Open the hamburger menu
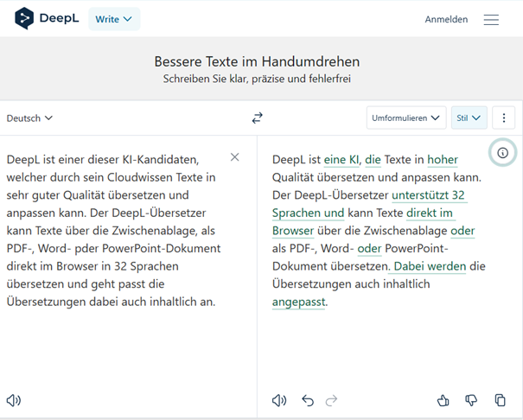Viewport: 523px width, 420px height. pyautogui.click(x=491, y=19)
